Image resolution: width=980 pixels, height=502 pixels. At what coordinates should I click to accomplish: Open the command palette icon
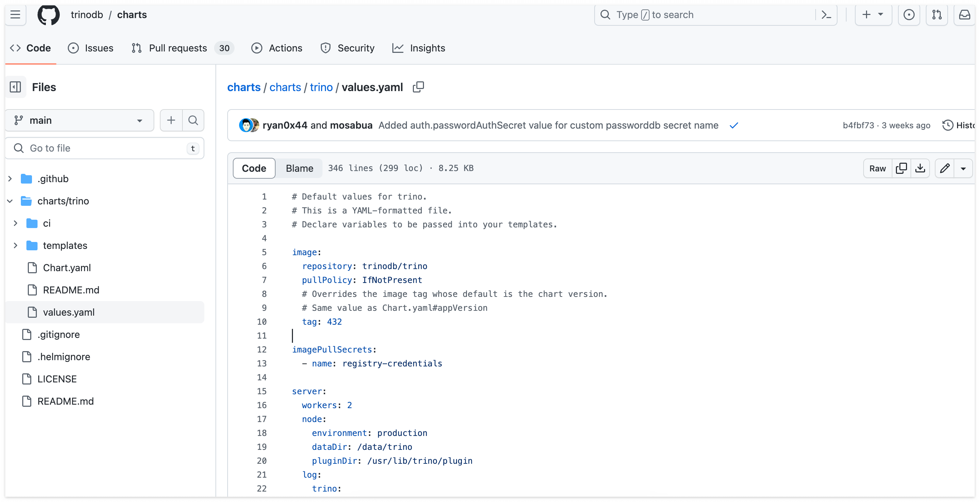point(826,15)
